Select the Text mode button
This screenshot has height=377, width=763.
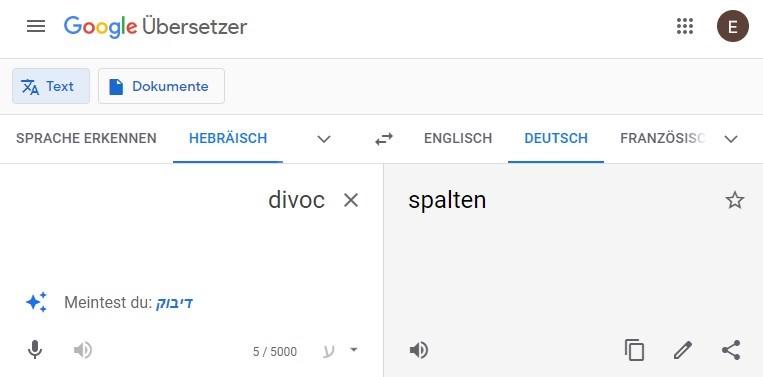click(51, 86)
